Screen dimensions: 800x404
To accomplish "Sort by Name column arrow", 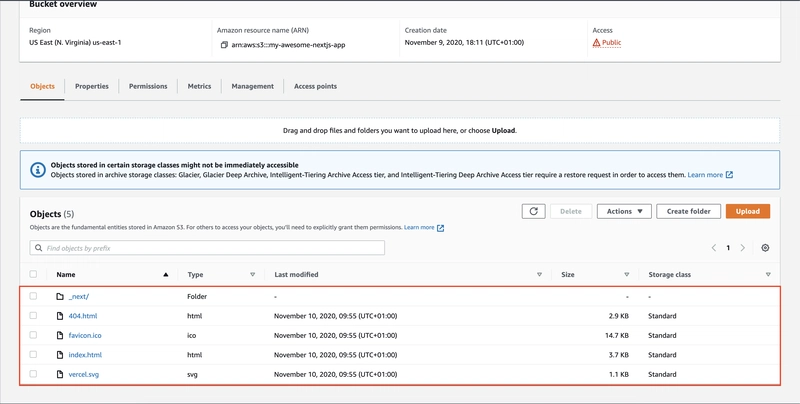I will pos(165,275).
